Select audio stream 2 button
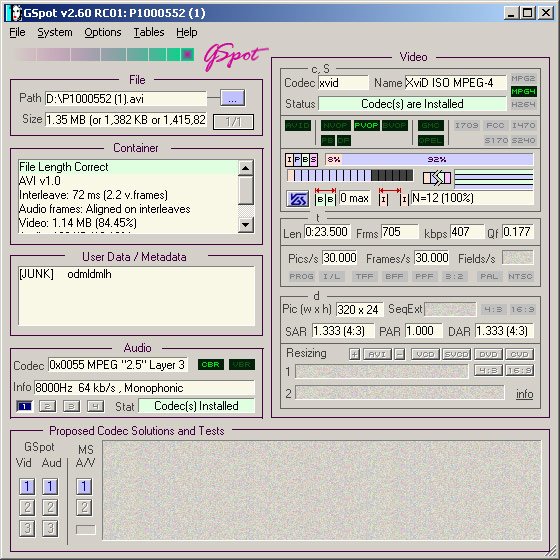 coord(48,406)
